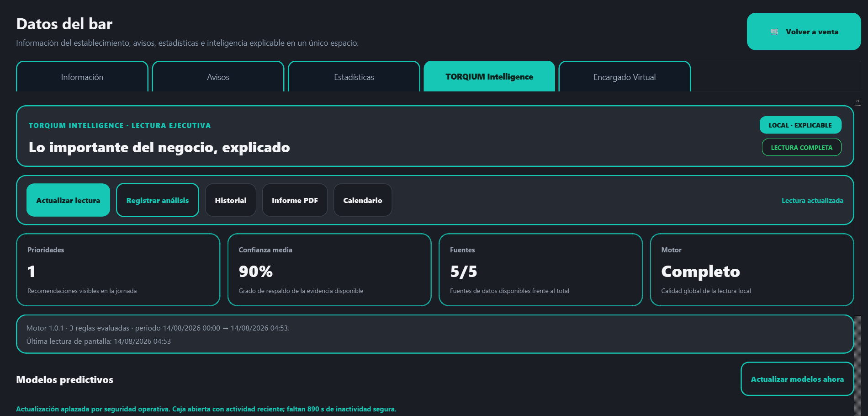Click the Lectura actualizada status text
This screenshot has width=868, height=416.
pos(812,200)
